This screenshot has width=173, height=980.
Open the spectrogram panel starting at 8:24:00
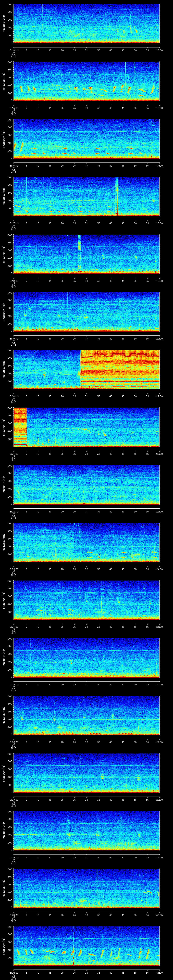tap(86, 600)
